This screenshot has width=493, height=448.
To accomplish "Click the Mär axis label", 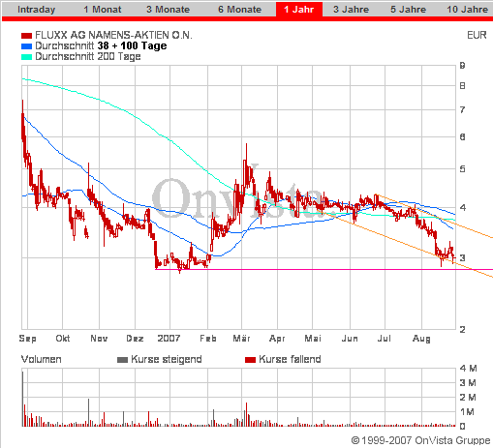I will (242, 338).
